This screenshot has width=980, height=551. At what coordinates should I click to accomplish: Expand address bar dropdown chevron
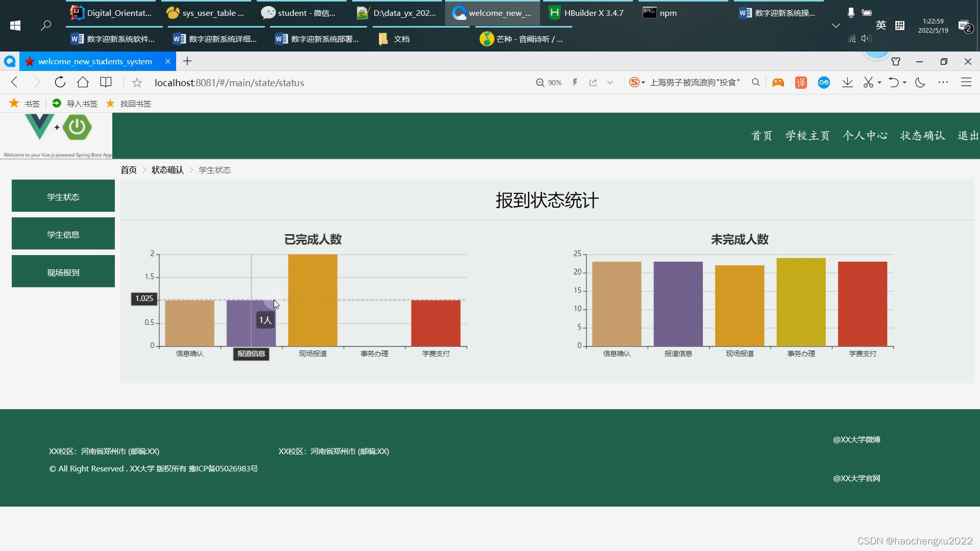tap(610, 83)
